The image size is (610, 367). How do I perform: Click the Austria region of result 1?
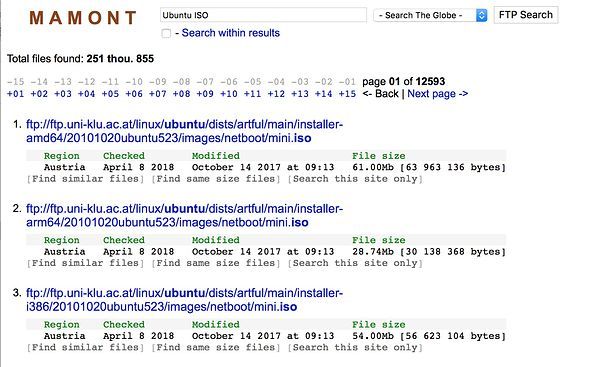65,167
